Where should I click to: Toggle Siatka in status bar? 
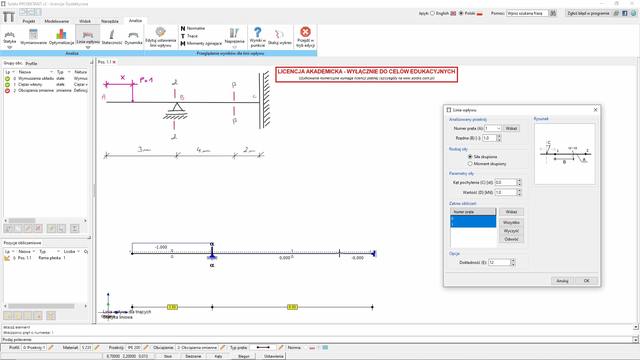[x=168, y=356]
